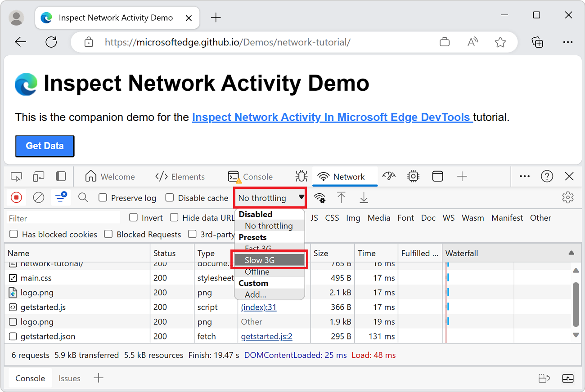The image size is (585, 392).
Task: Check 3rd-party requests checkbox
Action: point(193,234)
